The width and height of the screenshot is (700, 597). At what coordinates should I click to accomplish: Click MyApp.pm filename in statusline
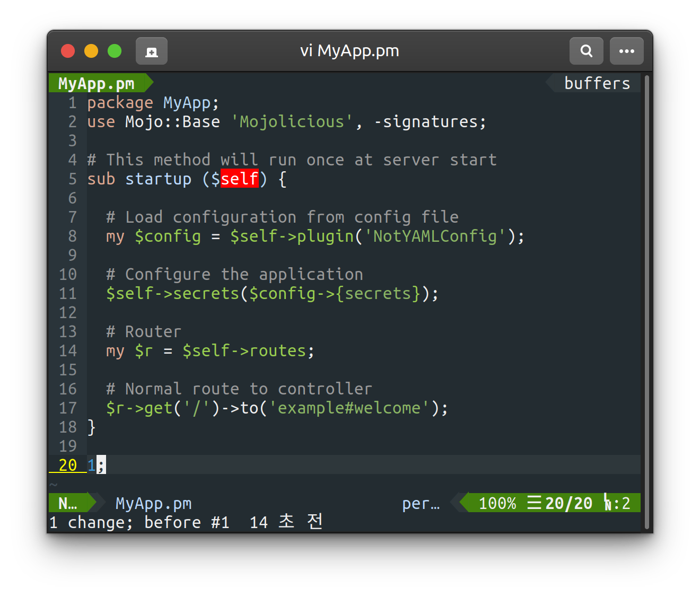pyautogui.click(x=154, y=503)
